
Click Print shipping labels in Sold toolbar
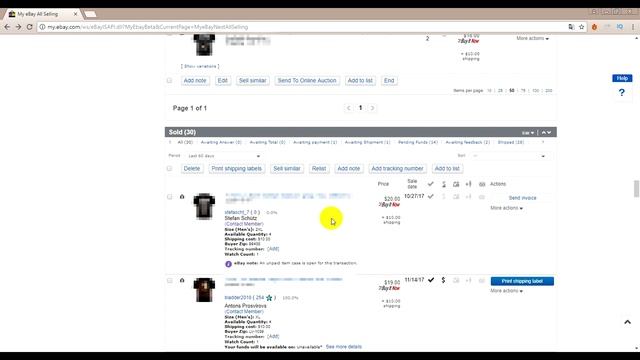237,169
